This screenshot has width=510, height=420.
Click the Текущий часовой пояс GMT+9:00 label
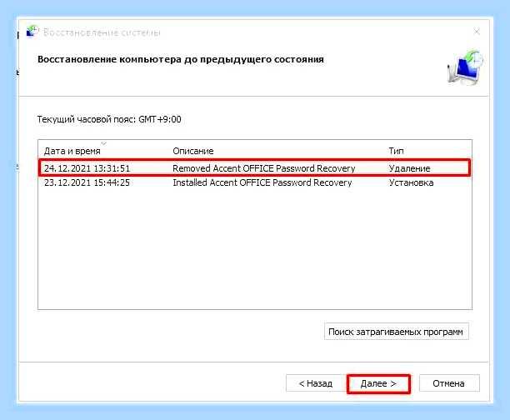pos(109,119)
